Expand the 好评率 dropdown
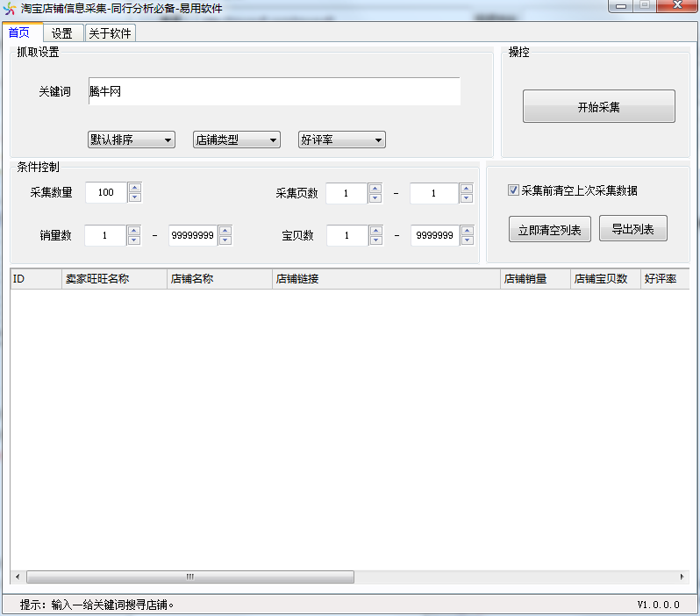 (x=342, y=140)
